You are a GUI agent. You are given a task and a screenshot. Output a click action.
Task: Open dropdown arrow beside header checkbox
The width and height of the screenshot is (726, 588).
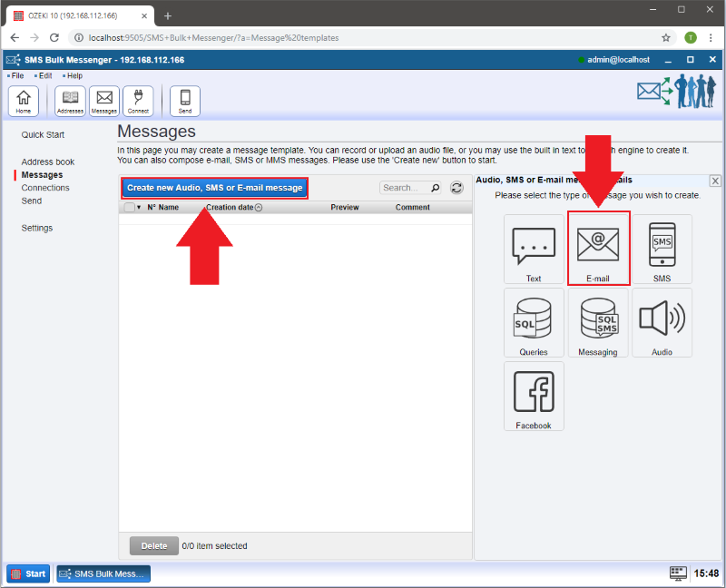[x=139, y=207]
